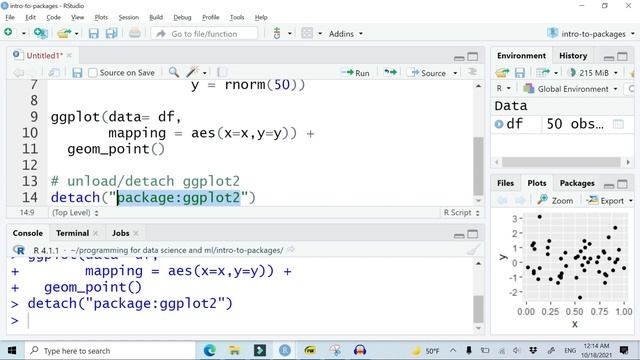This screenshot has width=640, height=360.
Task: Switch to the Packages tab
Action: click(577, 183)
